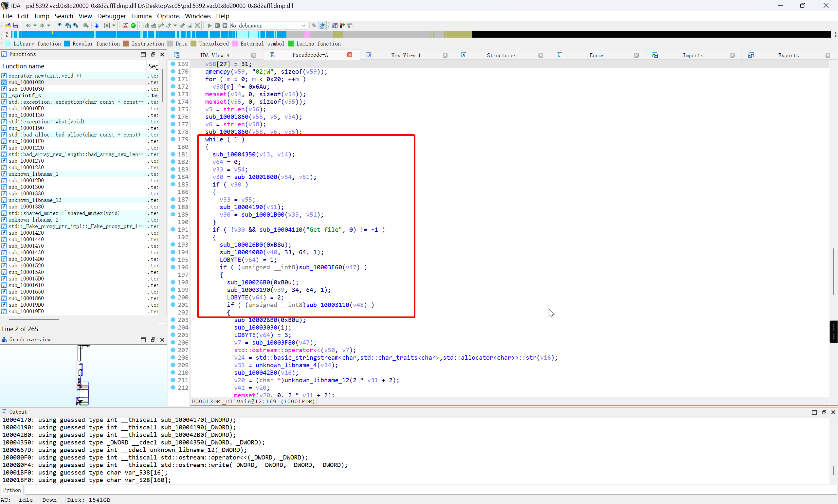838x504 pixels.
Task: Open the Lumina menu
Action: tap(141, 16)
